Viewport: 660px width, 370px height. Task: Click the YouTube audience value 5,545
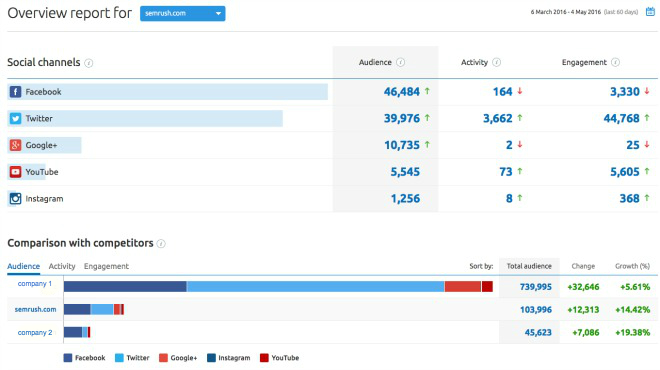pos(405,172)
